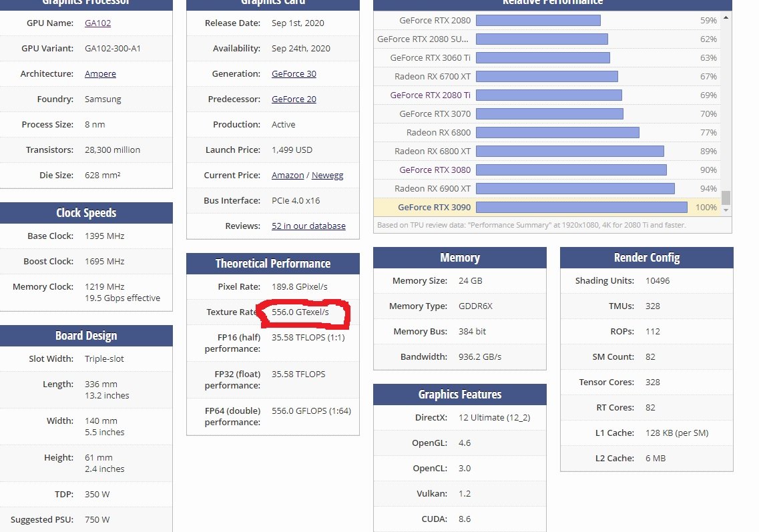Select the Radeon RX 6900 XT row

pos(547,188)
